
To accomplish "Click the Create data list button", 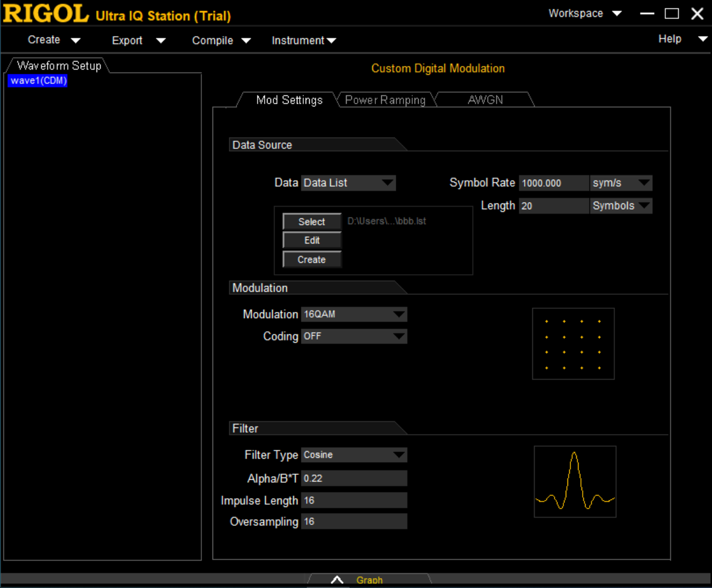I will [311, 260].
